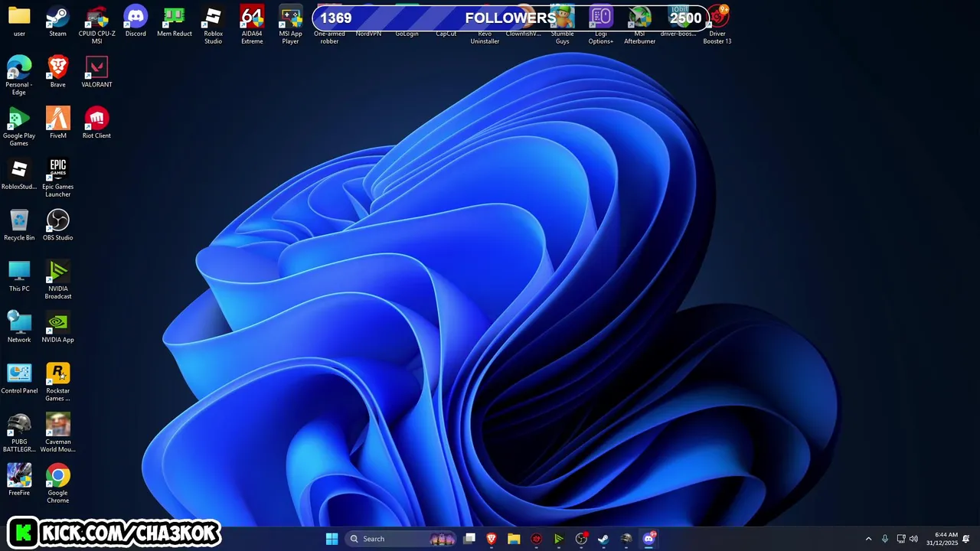Screen dimensions: 980x551
Task: Open Riot Client shortcut
Action: pyautogui.click(x=96, y=118)
